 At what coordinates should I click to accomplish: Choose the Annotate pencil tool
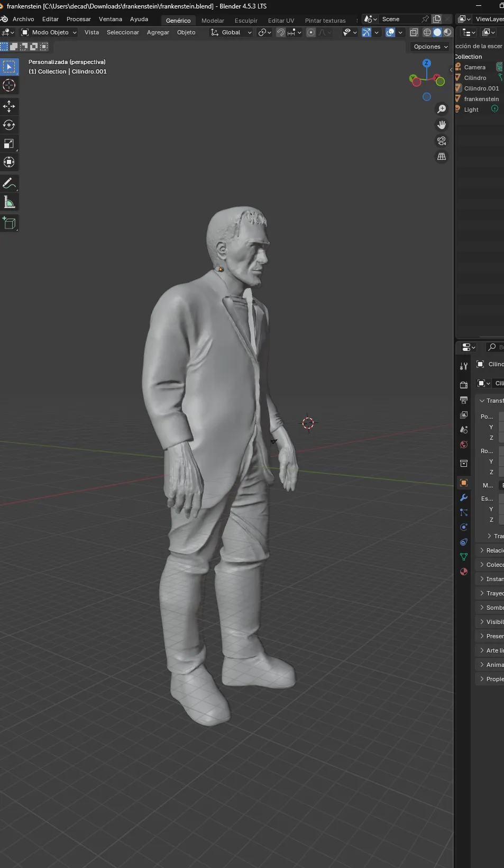(9, 184)
